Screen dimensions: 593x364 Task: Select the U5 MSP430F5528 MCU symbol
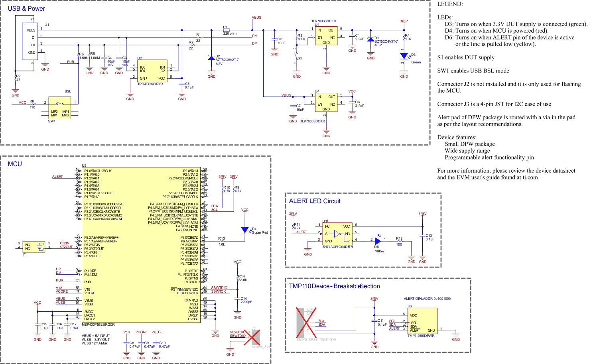141,245
